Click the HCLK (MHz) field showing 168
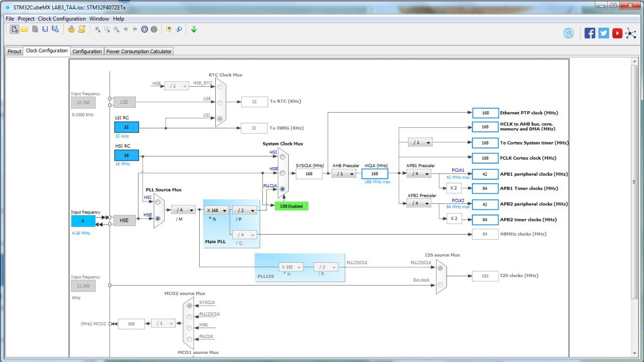The width and height of the screenshot is (644, 362). tap(375, 174)
